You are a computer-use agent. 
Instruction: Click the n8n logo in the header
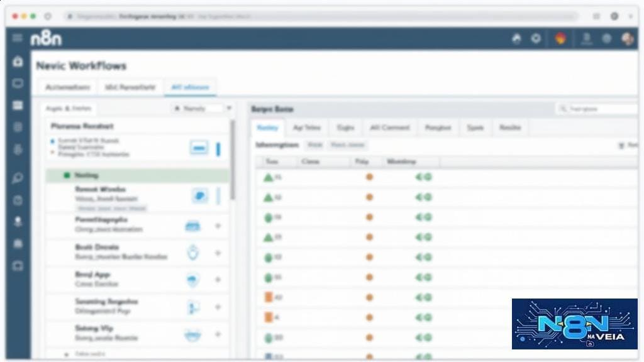46,38
